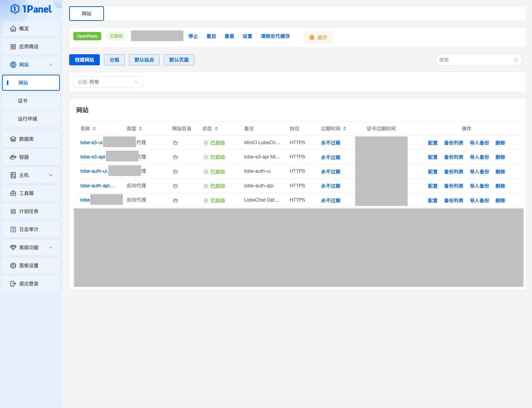Open 计划任务 calendar icon
Viewport: 532px width, 408px height.
[13, 211]
